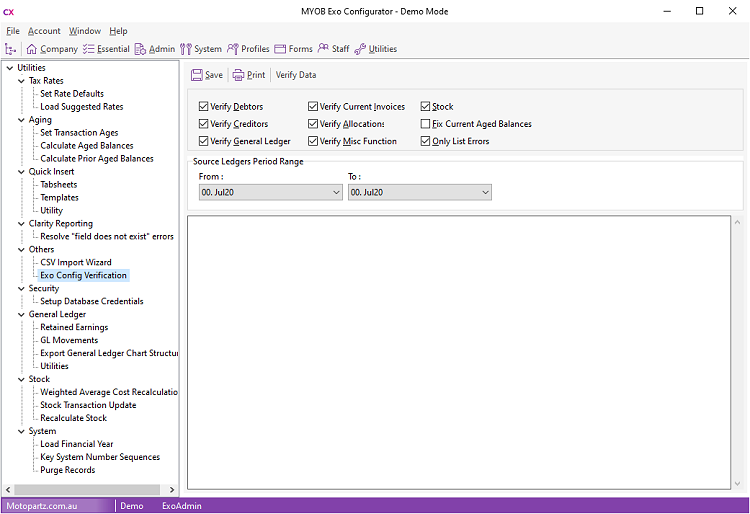Open the Staff people icon
The height and width of the screenshot is (514, 750).
click(x=323, y=48)
